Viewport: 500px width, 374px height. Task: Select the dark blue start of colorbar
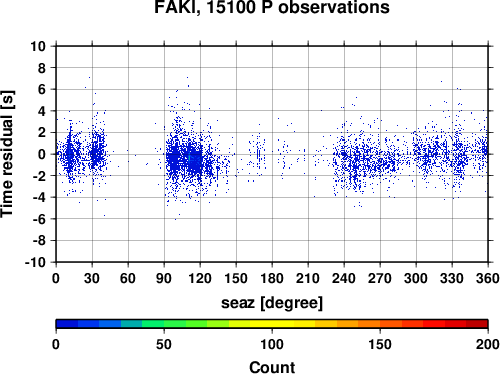tap(67, 324)
